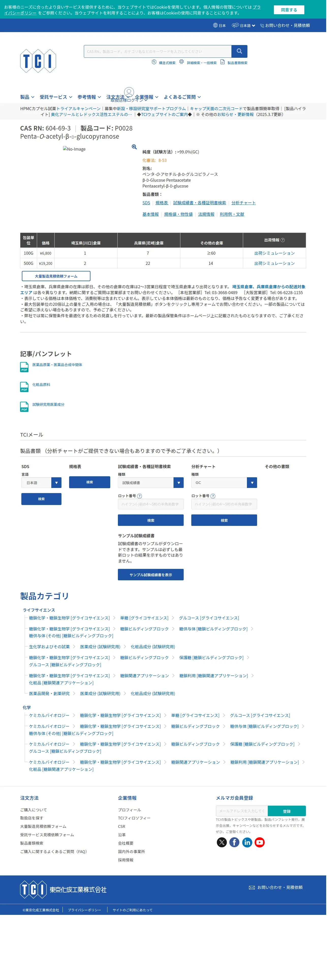The image size is (330, 980).
Task: Open PDF icon for 医薬品原薬・医薬品合成中間体
Action: coord(24,367)
